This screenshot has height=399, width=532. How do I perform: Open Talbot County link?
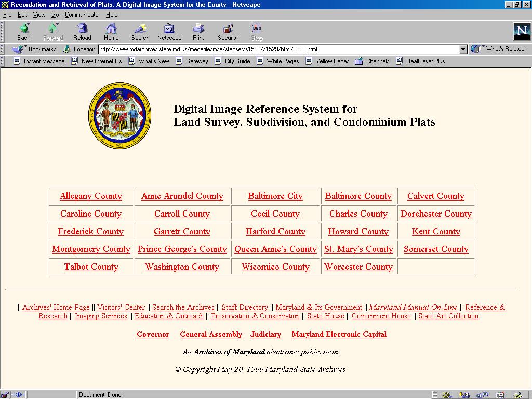(91, 267)
